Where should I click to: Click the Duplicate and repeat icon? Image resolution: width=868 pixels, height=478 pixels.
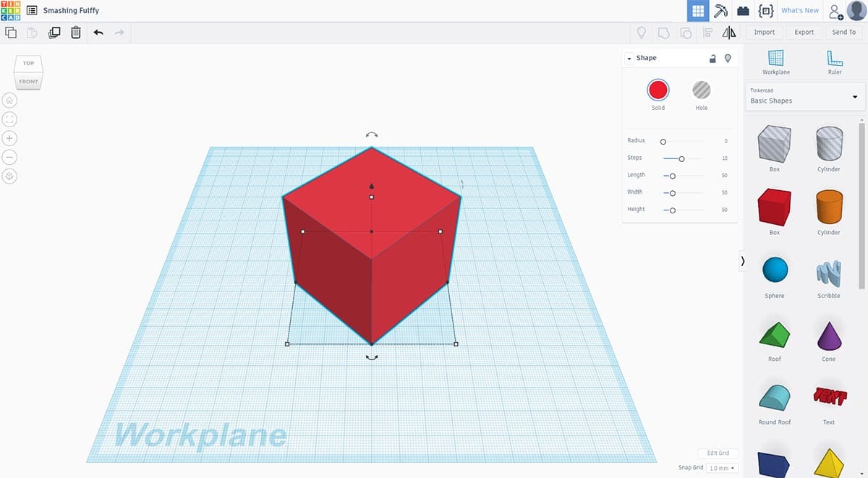point(54,33)
